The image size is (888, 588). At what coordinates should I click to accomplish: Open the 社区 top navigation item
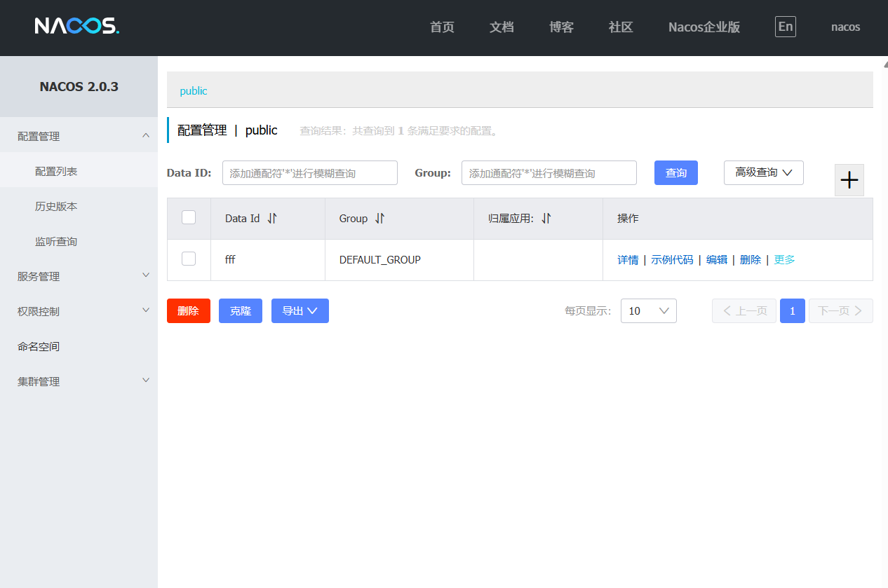tap(621, 27)
